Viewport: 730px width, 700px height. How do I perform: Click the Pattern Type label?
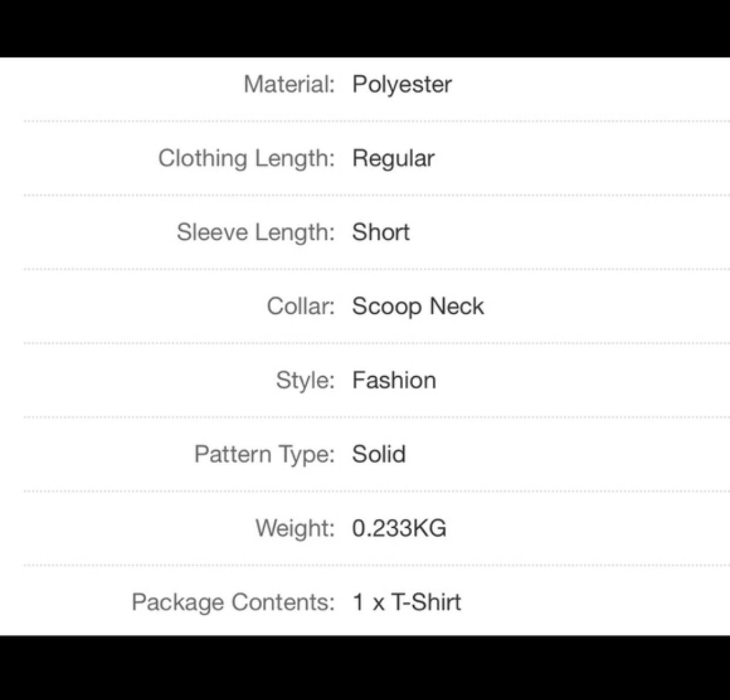[x=264, y=454]
